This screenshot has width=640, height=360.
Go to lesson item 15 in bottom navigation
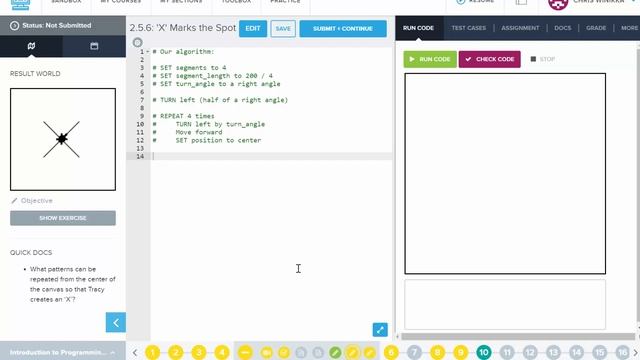pyautogui.click(x=600, y=352)
